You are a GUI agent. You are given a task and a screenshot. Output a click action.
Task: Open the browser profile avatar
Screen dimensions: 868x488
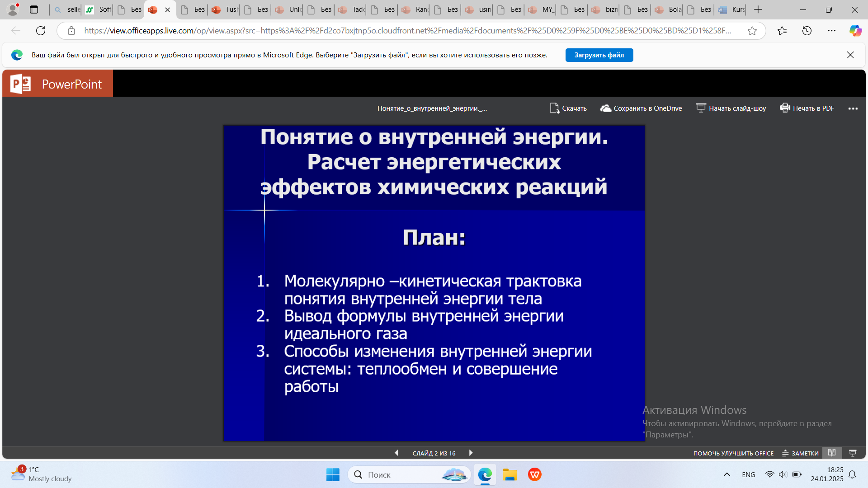(13, 9)
